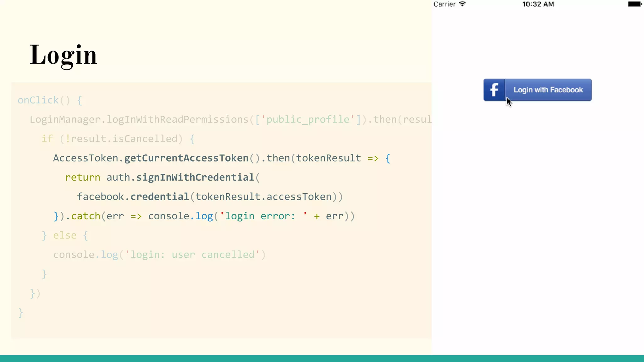
Task: Click the battery icon in status bar
Action: pyautogui.click(x=635, y=4)
